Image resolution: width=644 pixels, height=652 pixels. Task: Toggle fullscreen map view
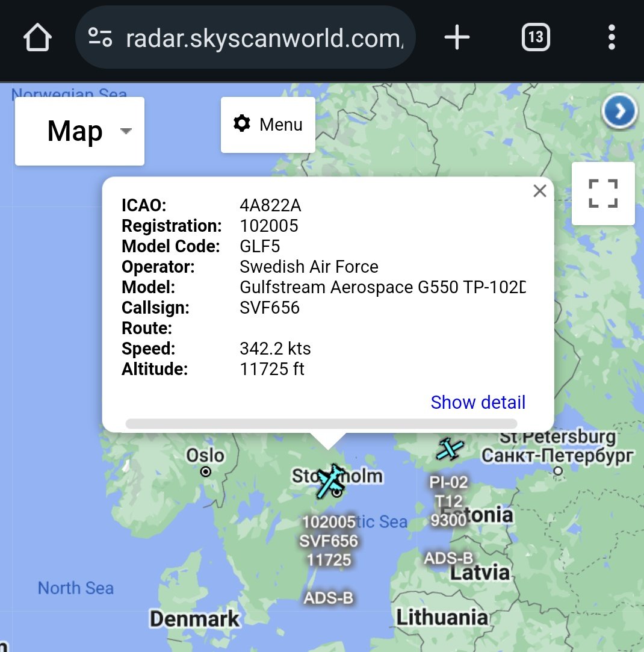(x=603, y=194)
